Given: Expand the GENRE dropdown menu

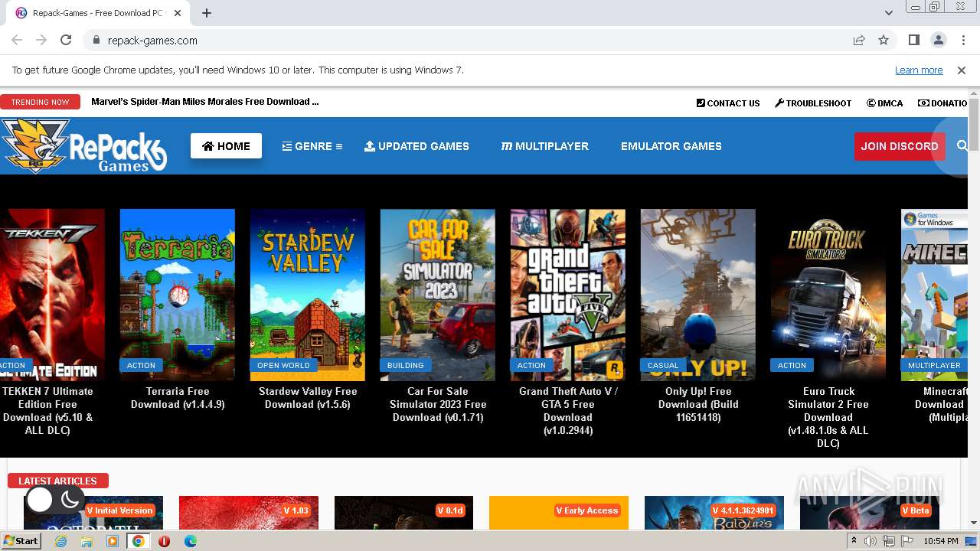Looking at the screenshot, I should pyautogui.click(x=312, y=146).
